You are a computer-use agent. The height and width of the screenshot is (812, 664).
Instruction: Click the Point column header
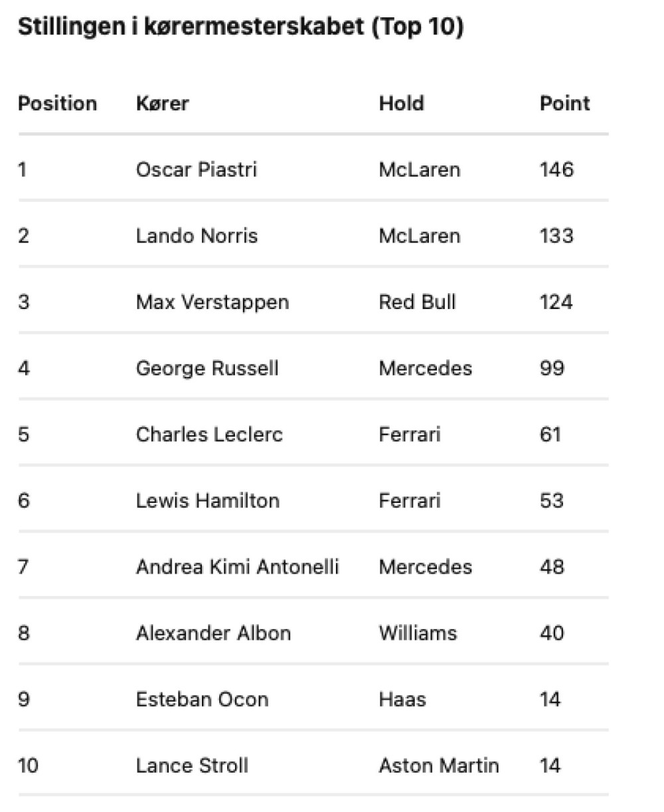click(x=564, y=104)
